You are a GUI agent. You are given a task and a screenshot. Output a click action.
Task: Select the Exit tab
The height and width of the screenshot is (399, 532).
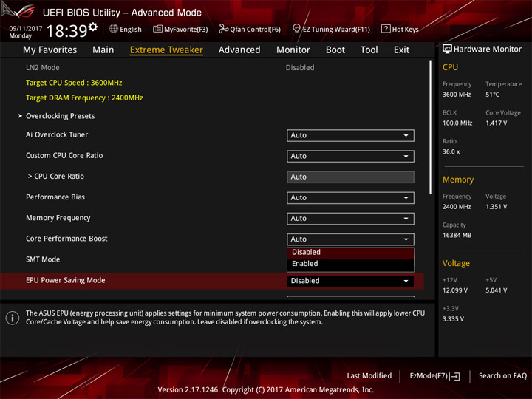401,50
